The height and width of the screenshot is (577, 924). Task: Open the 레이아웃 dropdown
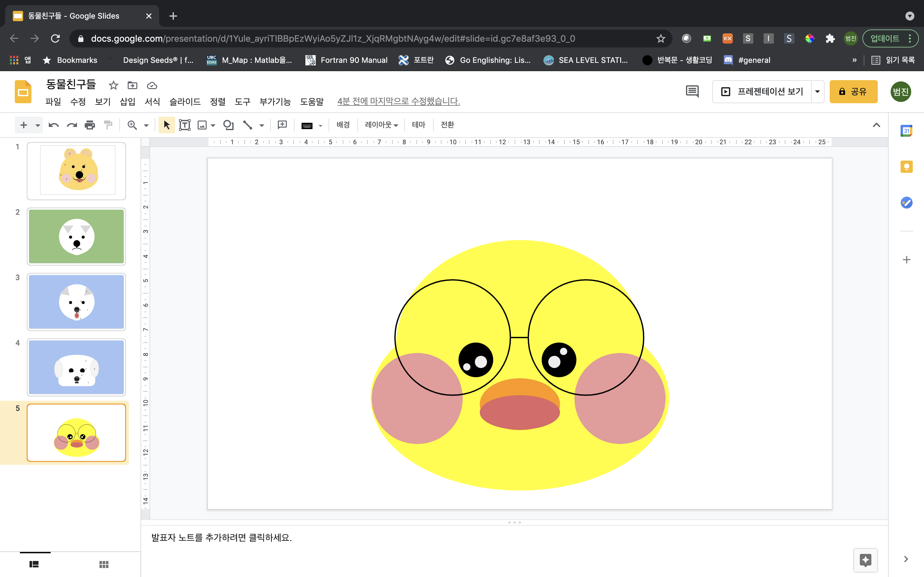point(381,125)
